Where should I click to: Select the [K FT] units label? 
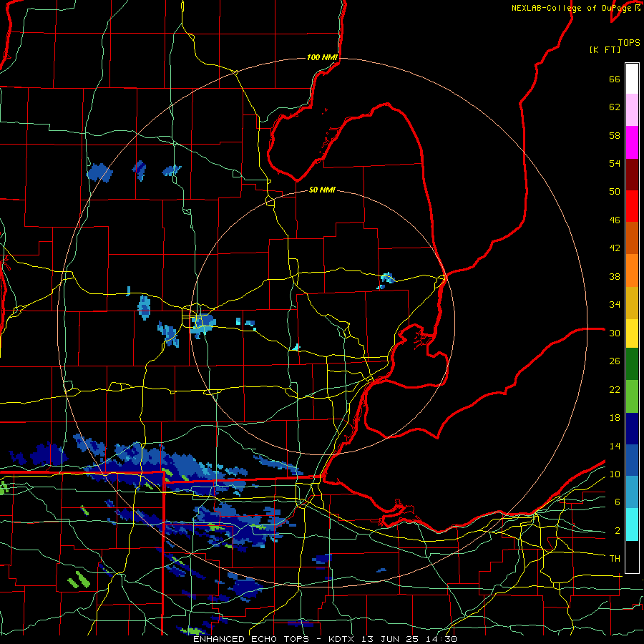[x=605, y=49]
